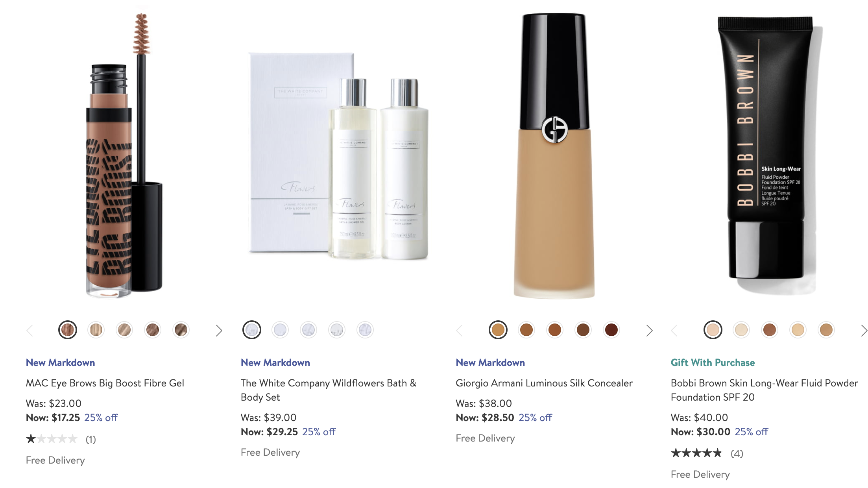Image resolution: width=868 pixels, height=488 pixels.
Task: Open Giorgio Armani Luminous Silk Concealer link
Action: (544, 383)
